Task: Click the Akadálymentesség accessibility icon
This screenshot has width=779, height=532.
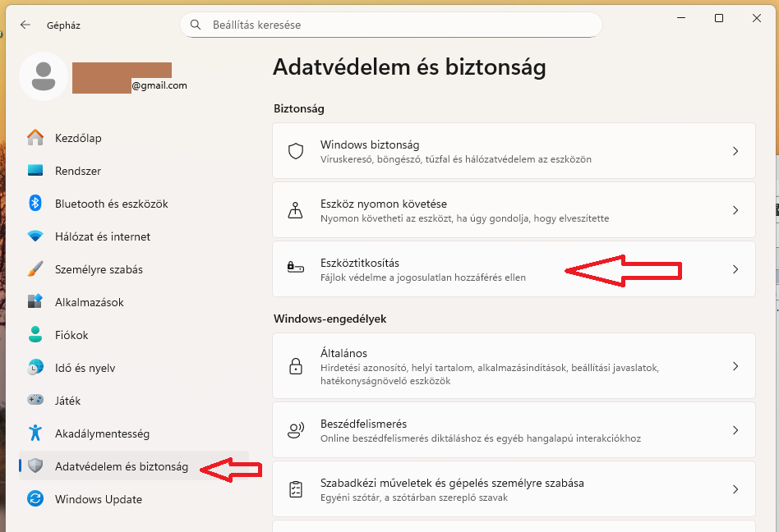Action: [x=35, y=433]
